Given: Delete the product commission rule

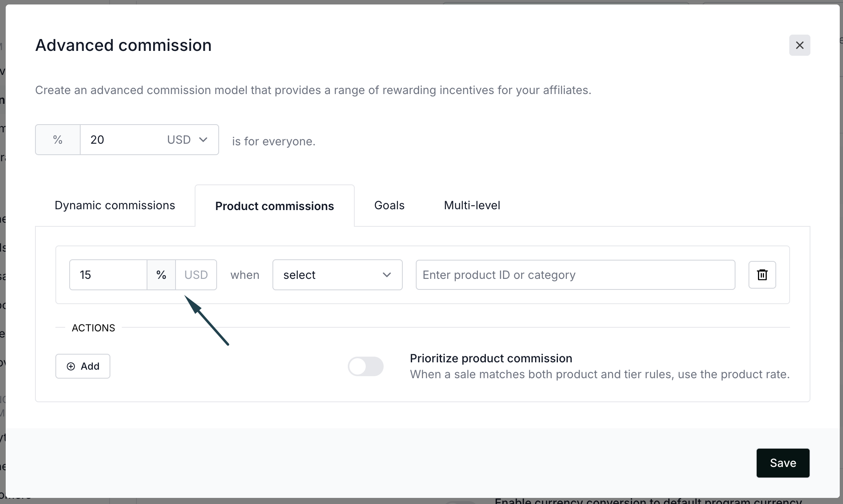Looking at the screenshot, I should (x=762, y=275).
